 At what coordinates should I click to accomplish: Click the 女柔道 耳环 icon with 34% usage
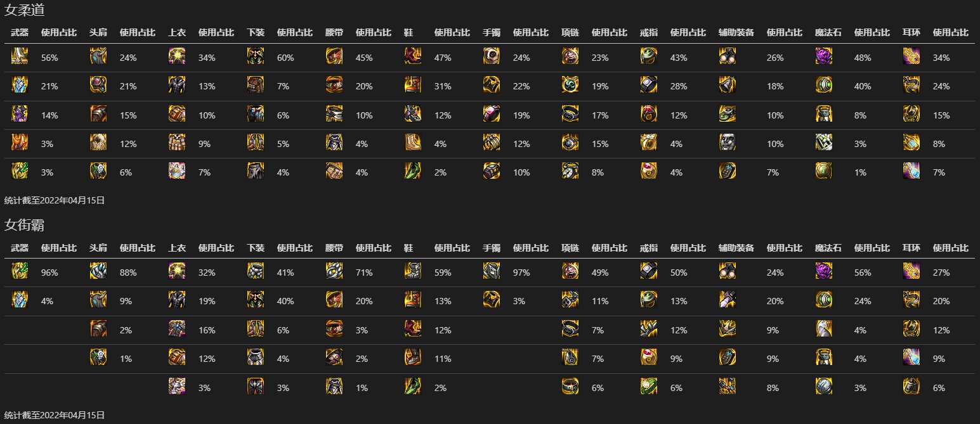pos(911,56)
